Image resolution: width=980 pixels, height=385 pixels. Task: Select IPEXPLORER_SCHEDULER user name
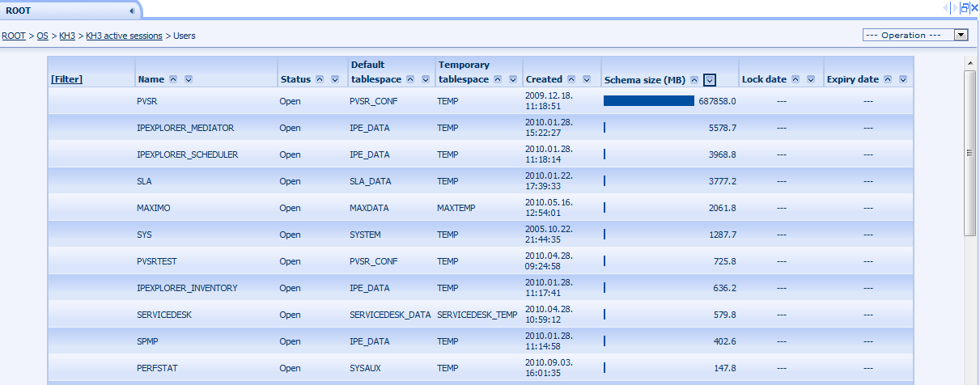(188, 154)
